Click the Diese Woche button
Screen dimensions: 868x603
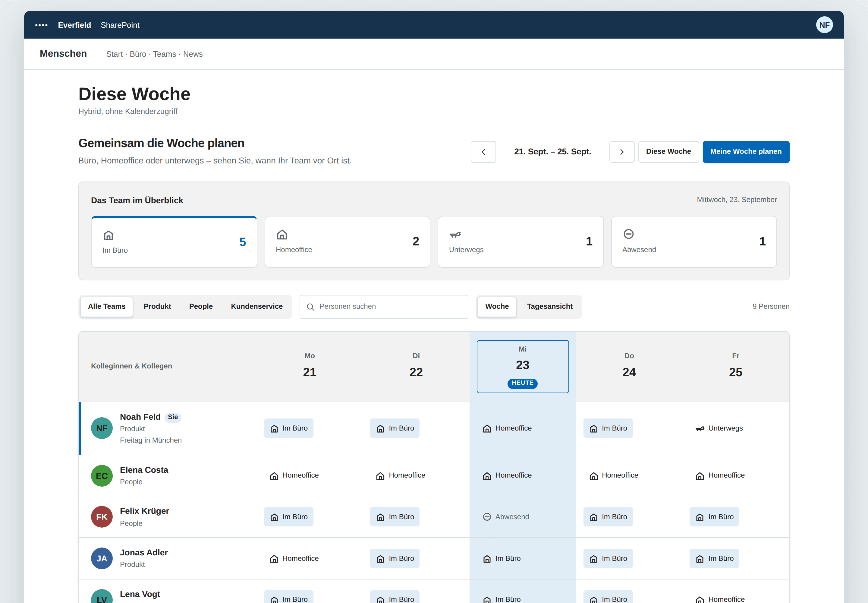tap(668, 152)
